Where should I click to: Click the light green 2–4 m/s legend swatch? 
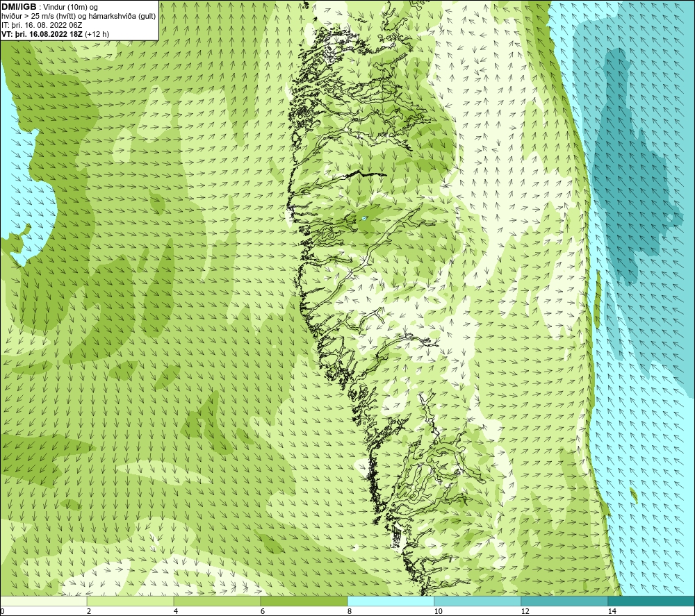[x=131, y=601]
